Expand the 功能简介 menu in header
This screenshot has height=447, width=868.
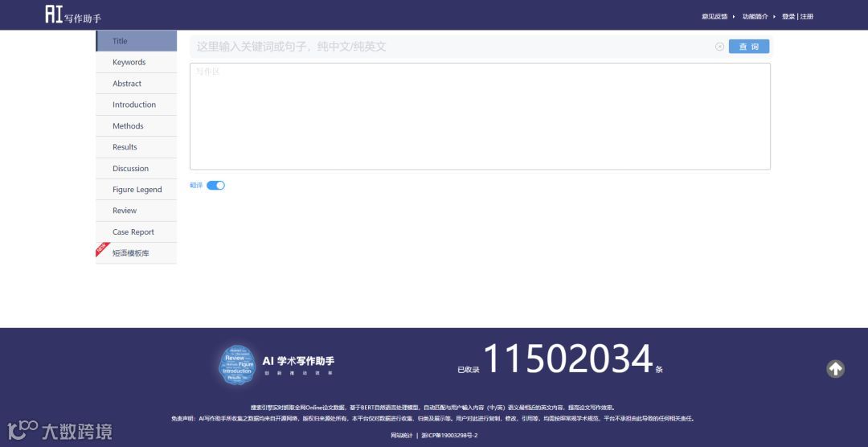click(x=759, y=17)
